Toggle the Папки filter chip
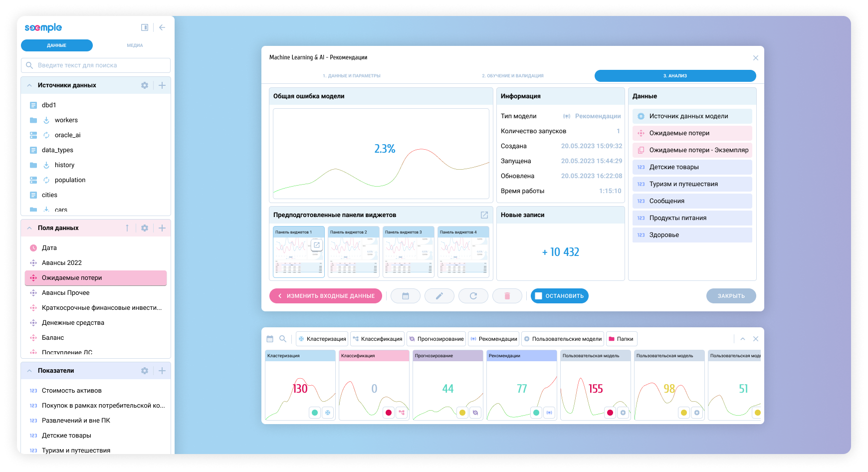This screenshot has width=868, height=472. click(622, 339)
